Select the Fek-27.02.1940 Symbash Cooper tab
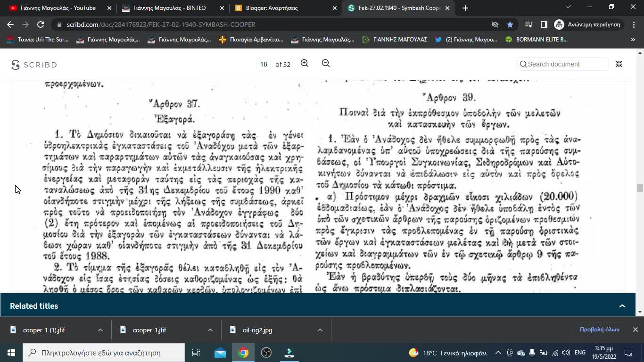The width and height of the screenshot is (644, 362). pyautogui.click(x=398, y=8)
